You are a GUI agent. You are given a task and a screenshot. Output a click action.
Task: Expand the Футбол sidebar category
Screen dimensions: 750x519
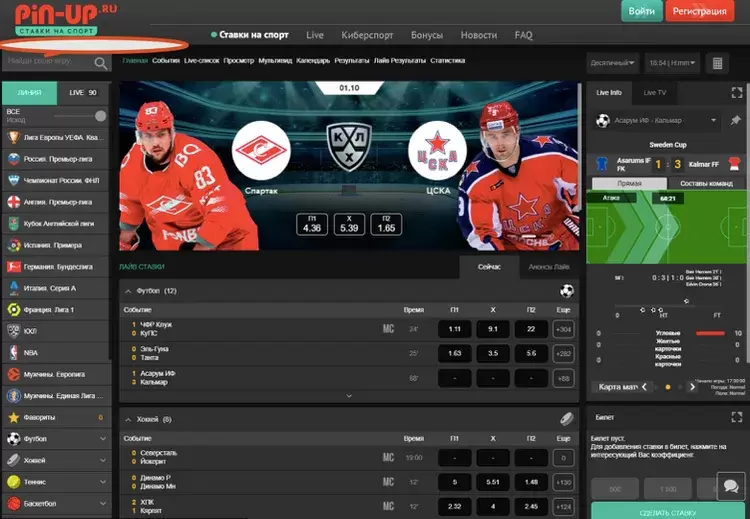[x=55, y=439]
